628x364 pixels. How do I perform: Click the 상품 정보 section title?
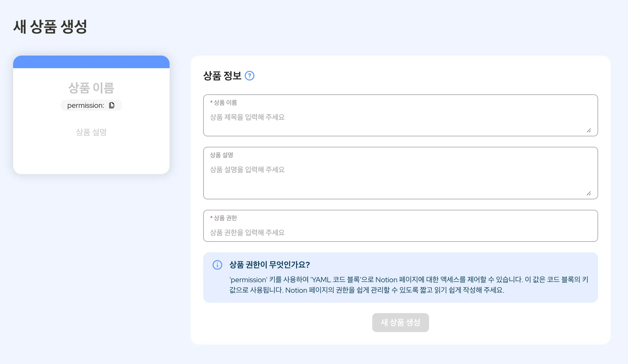pyautogui.click(x=222, y=76)
